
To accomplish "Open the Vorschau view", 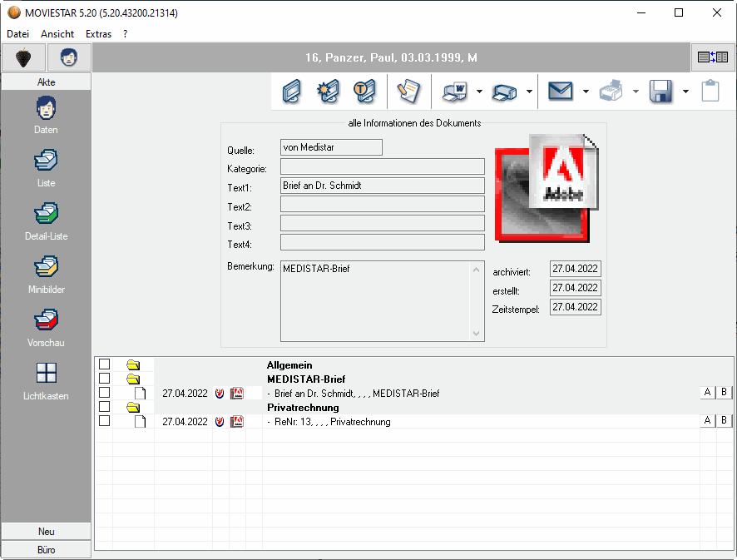I will [x=46, y=328].
